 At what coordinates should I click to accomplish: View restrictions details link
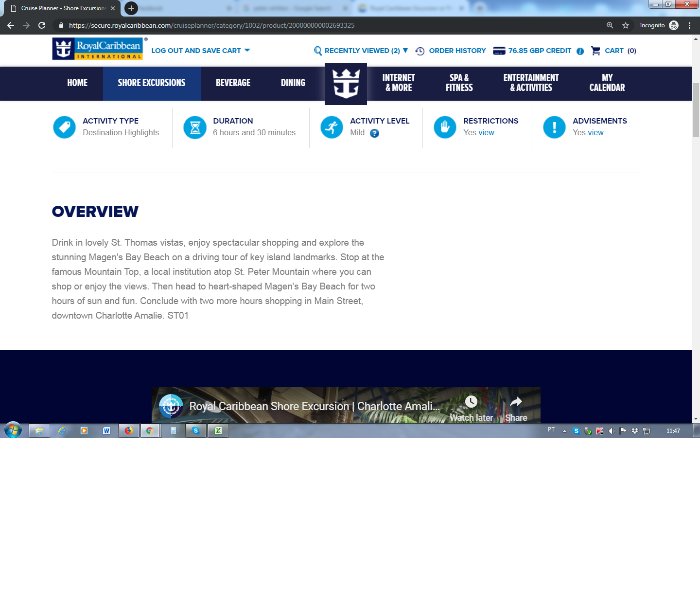pyautogui.click(x=486, y=133)
